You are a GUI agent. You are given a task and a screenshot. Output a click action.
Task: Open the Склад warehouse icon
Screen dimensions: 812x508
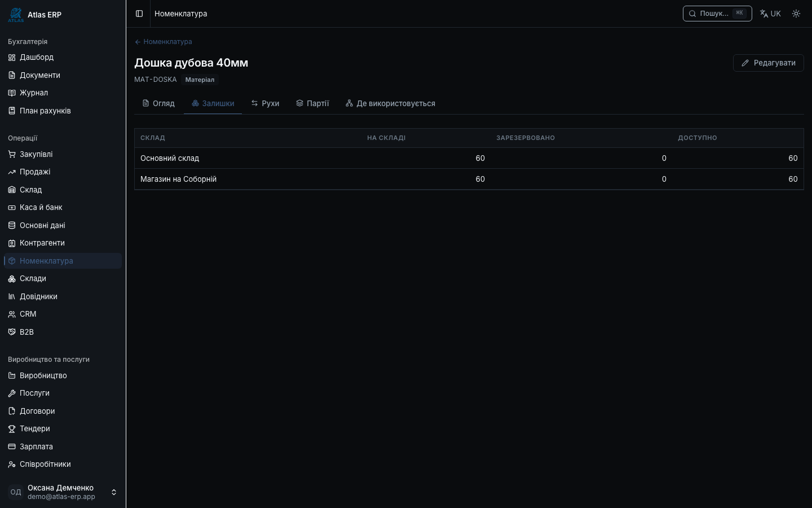pyautogui.click(x=12, y=190)
